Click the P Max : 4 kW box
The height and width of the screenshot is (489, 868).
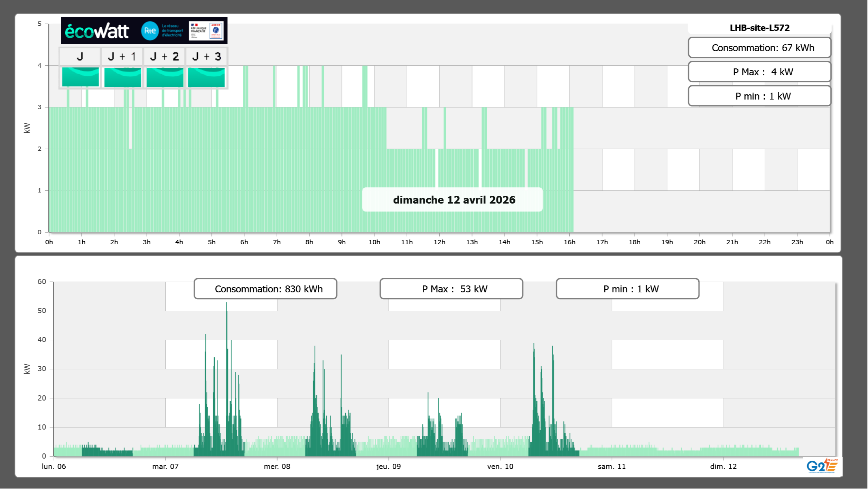tap(759, 72)
